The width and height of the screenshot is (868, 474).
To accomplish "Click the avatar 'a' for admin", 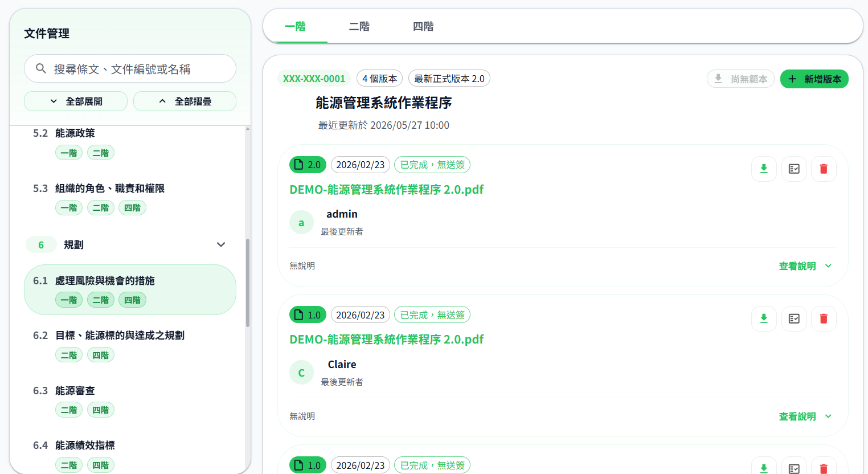I will pyautogui.click(x=301, y=223).
